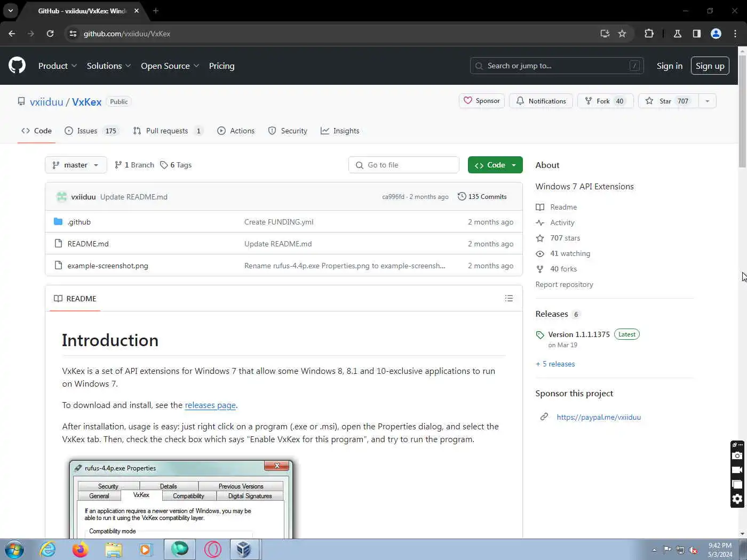Switch to the Code tab
Image resolution: width=747 pixels, height=560 pixels.
pos(36,131)
